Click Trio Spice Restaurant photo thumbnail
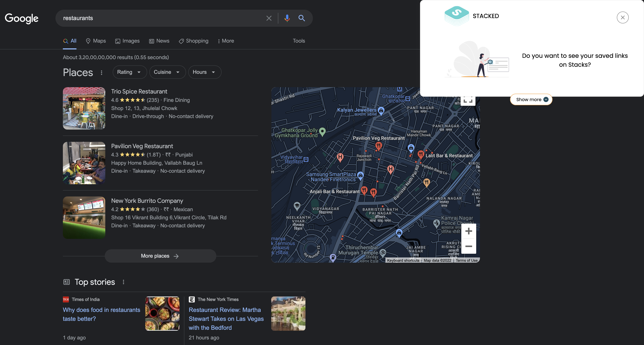The height and width of the screenshot is (345, 644). point(84,108)
